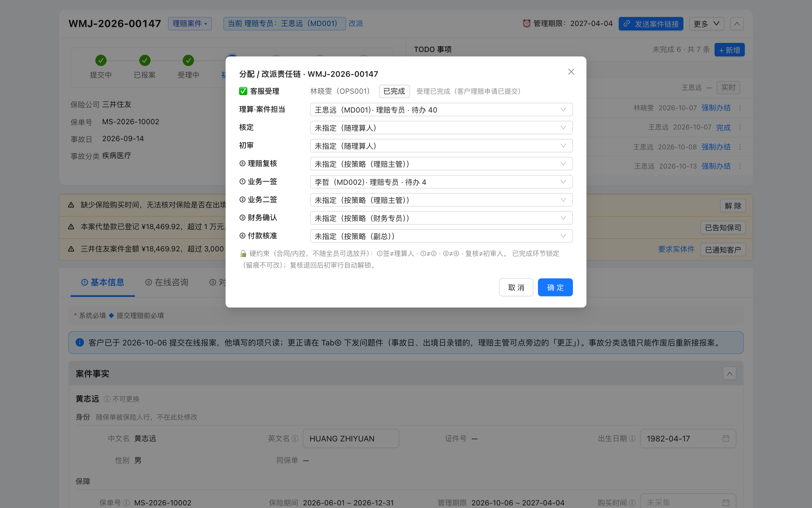
Task: Switch to the 在线咨询 tab
Action: click(x=167, y=282)
